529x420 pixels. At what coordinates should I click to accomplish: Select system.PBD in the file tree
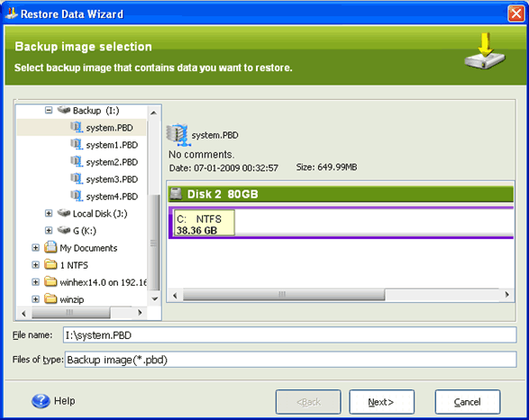tap(109, 128)
